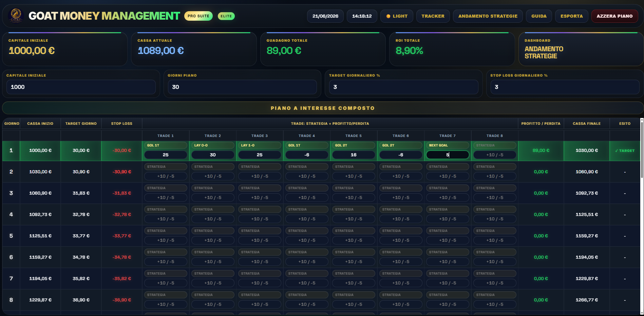Viewport: 644px width, 316px height.
Task: Click the GOAT logo icon
Action: click(16, 15)
